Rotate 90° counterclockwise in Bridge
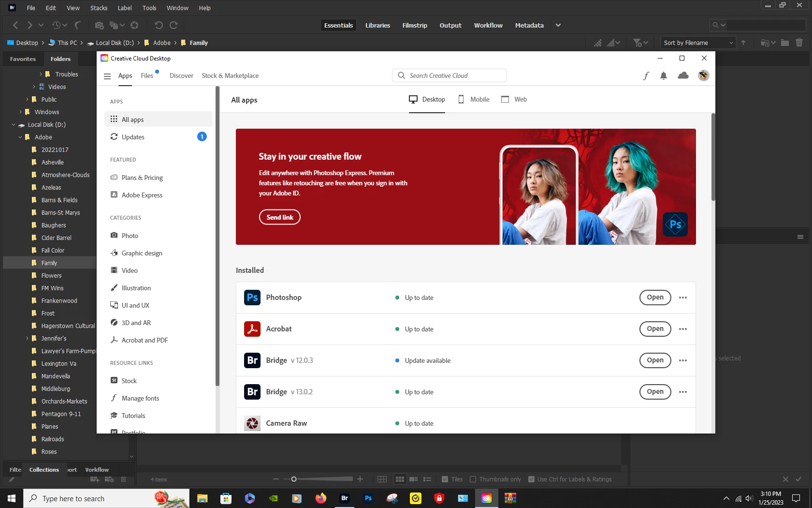This screenshot has height=508, width=812. point(159,25)
